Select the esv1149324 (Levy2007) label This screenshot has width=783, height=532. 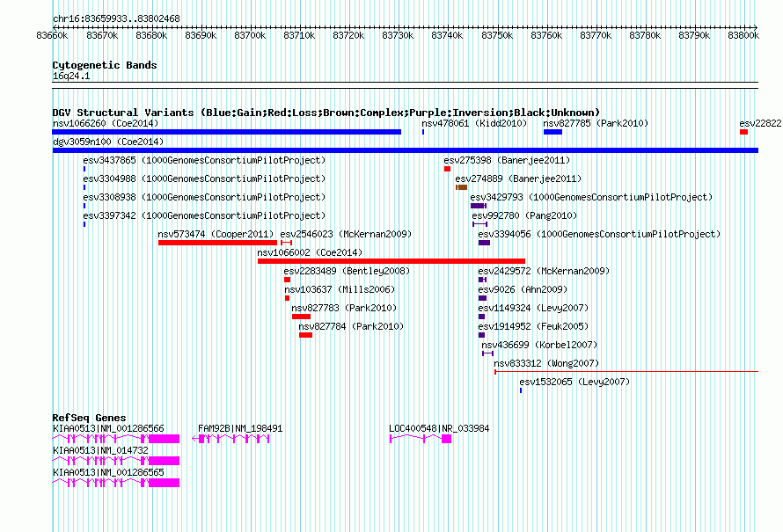pos(533,308)
